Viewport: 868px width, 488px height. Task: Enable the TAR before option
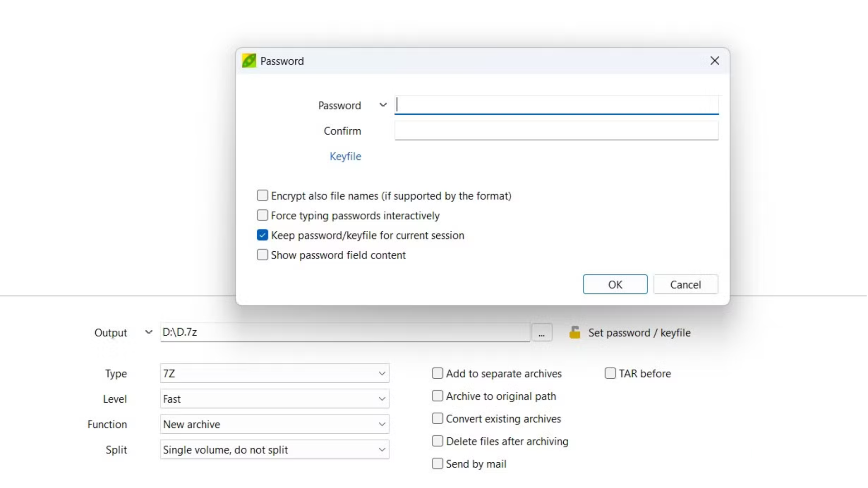(610, 373)
